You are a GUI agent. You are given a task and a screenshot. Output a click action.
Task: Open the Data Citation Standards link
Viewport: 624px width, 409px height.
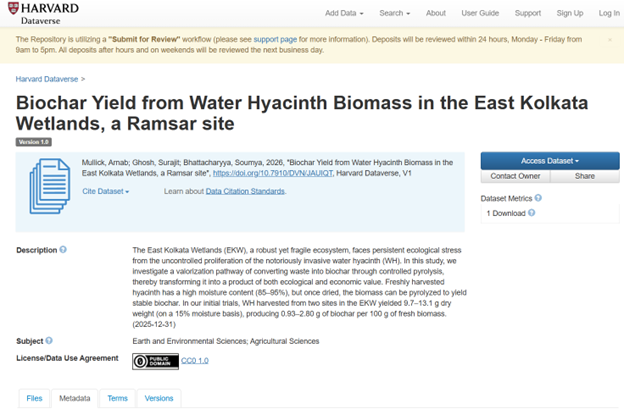[x=245, y=191]
